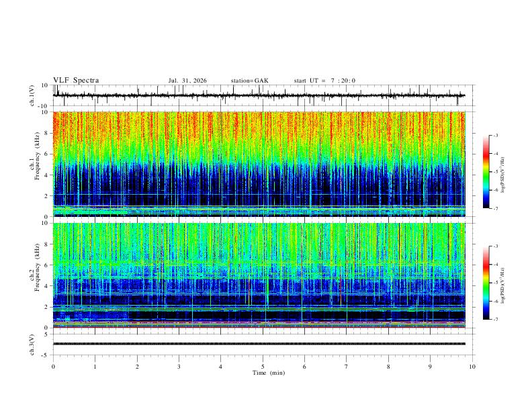
Task: Click the ch.1 voltage waveform trace
Action: click(x=259, y=95)
